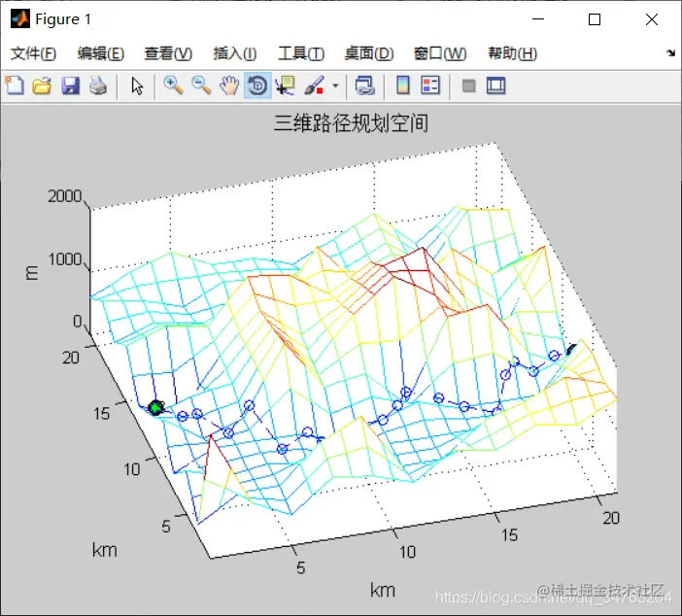
Task: Show Plot Tools and dock figure
Action: (495, 86)
